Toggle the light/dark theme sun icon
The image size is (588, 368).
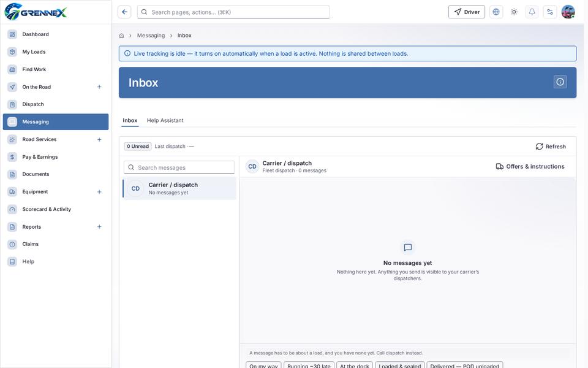click(x=514, y=12)
